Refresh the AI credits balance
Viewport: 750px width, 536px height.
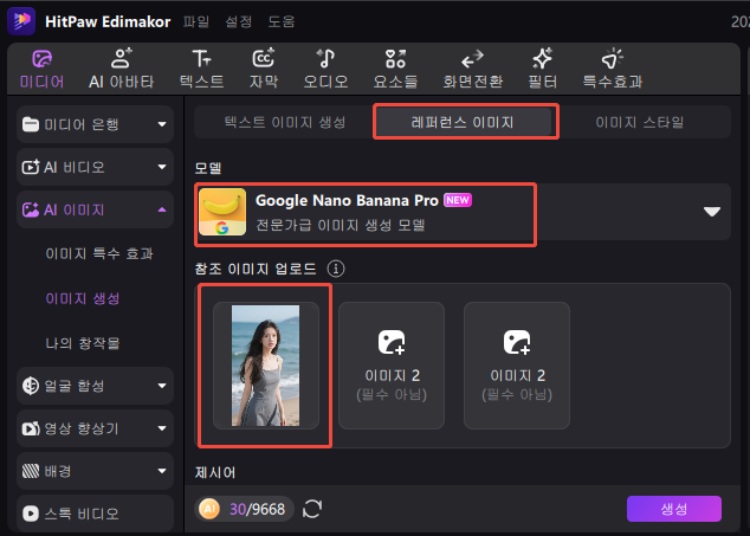pos(312,509)
